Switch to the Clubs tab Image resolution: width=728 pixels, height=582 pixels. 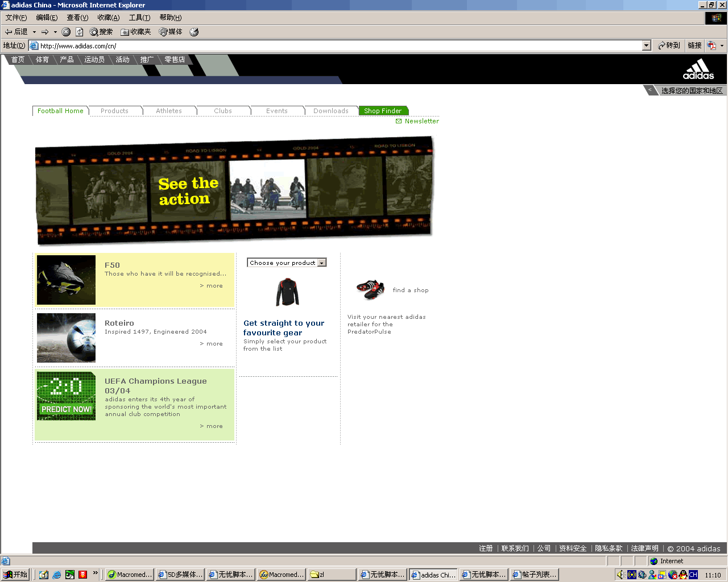click(223, 111)
